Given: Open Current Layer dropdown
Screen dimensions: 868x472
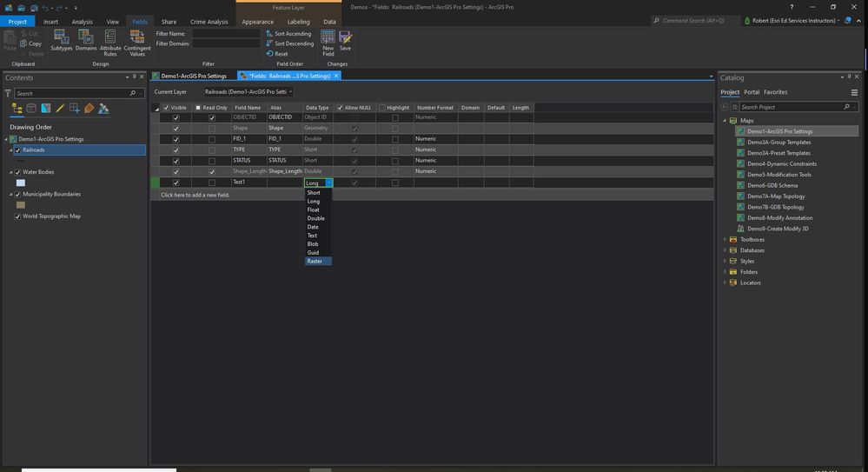Looking at the screenshot, I should [248, 91].
